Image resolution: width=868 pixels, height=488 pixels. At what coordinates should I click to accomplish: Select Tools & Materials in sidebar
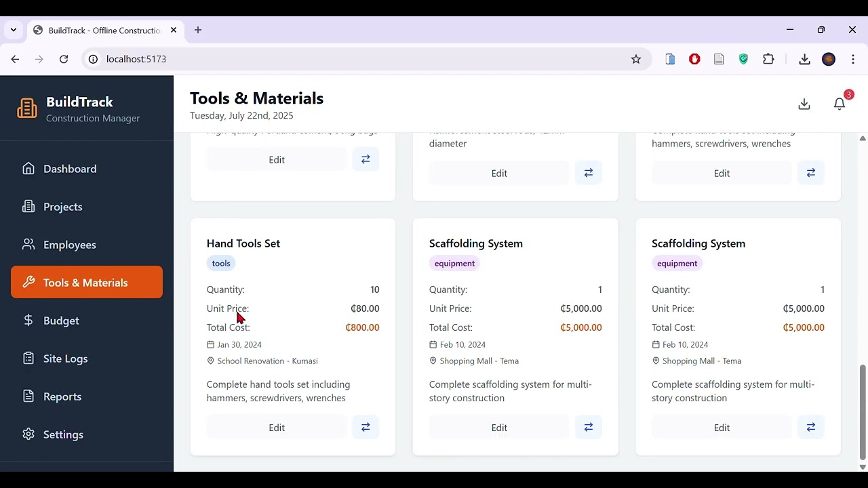(87, 282)
